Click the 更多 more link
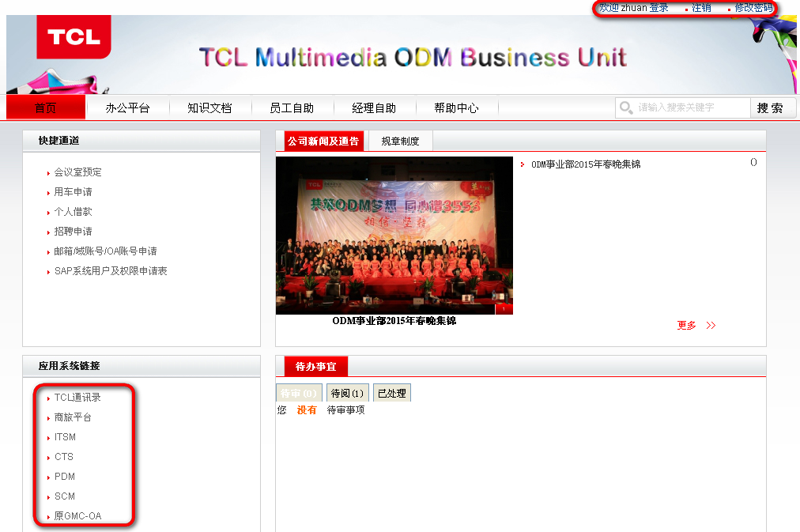The image size is (800, 532). (x=686, y=326)
